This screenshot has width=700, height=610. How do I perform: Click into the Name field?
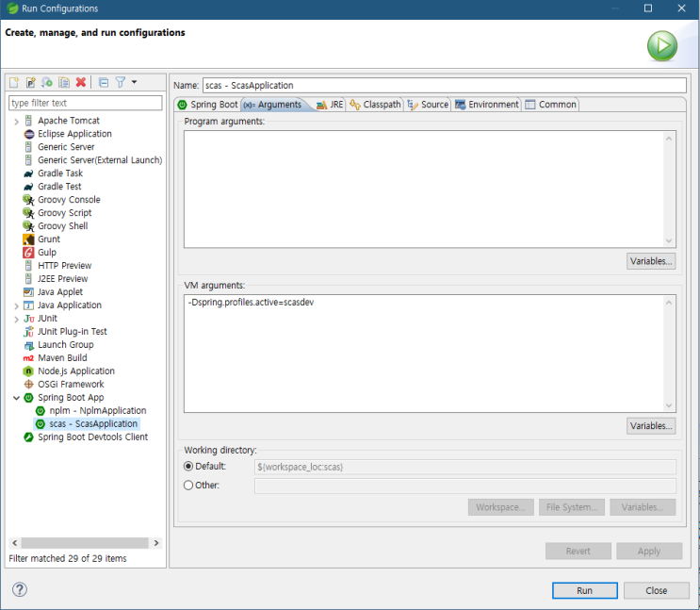click(444, 86)
